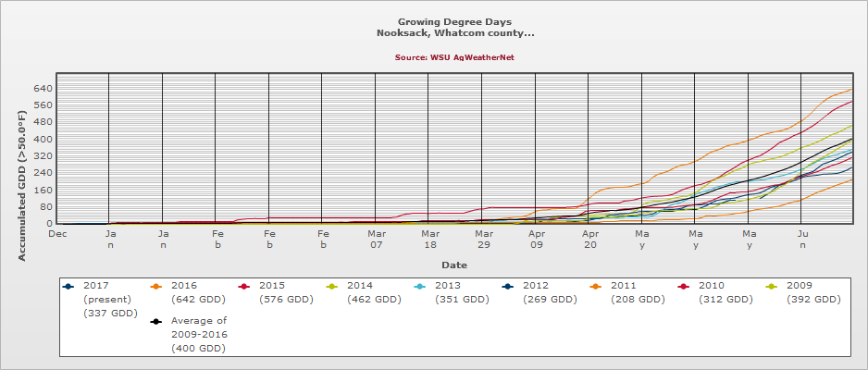Click the red 2015 legend marker
Image resolution: width=868 pixels, height=370 pixels.
[244, 286]
